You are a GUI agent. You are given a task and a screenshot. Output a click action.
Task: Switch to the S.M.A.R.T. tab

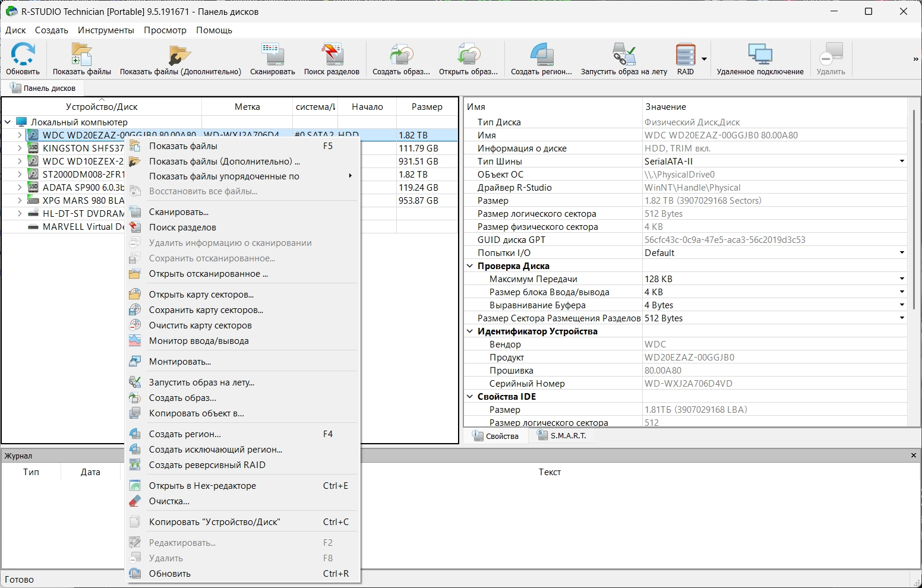coord(561,436)
